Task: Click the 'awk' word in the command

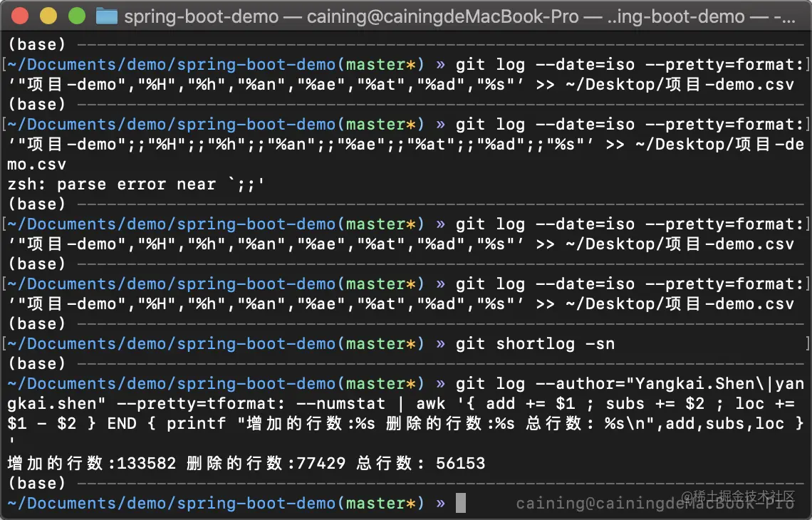Action: [x=430, y=403]
